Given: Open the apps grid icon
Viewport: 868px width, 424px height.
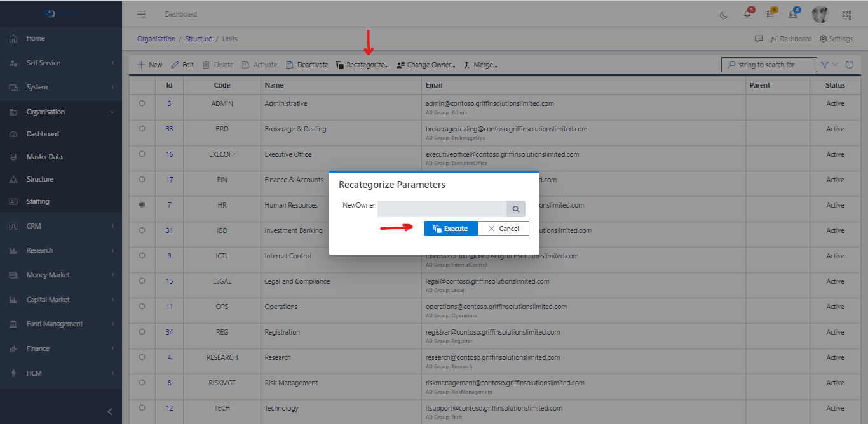Looking at the screenshot, I should pos(846,15).
